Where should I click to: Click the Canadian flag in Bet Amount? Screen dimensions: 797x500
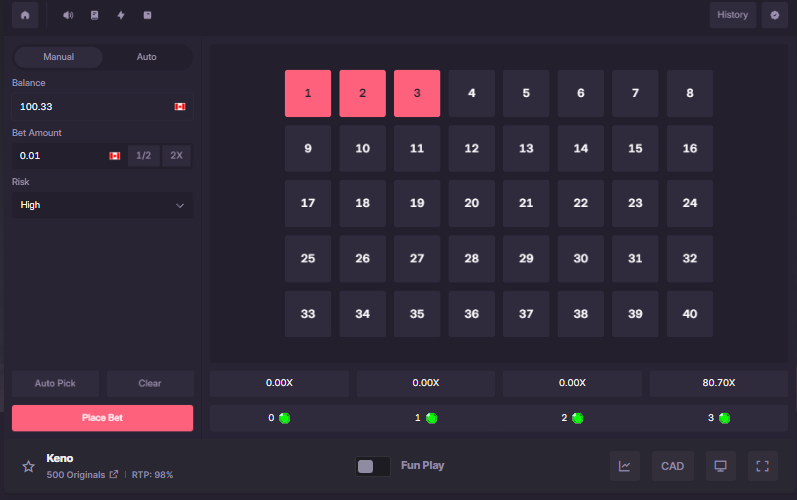point(115,156)
